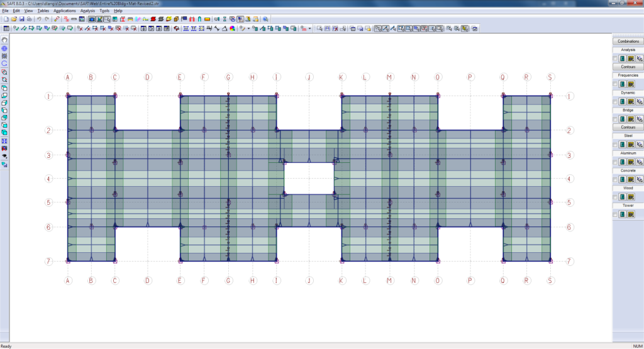Open the Applications menu

click(x=65, y=11)
